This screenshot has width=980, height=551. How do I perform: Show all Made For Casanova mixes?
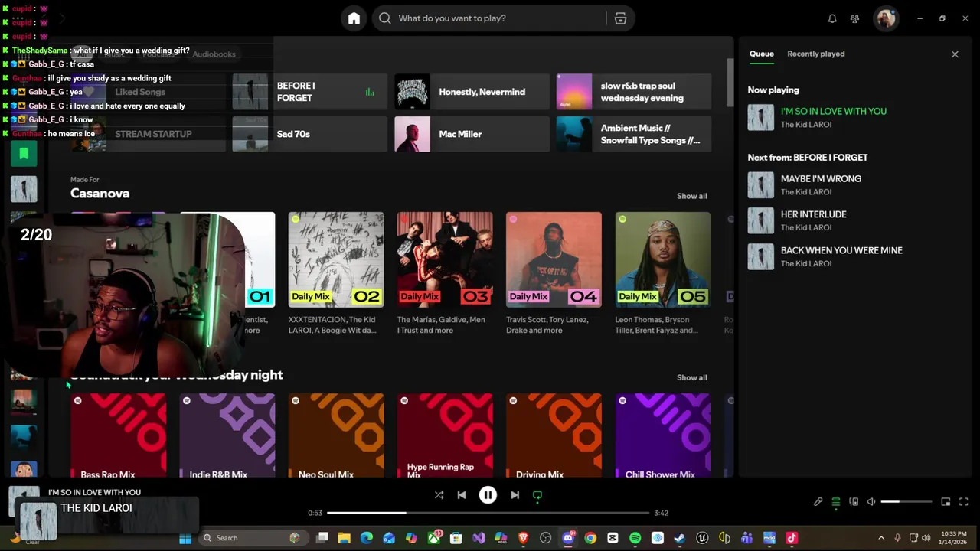click(691, 196)
